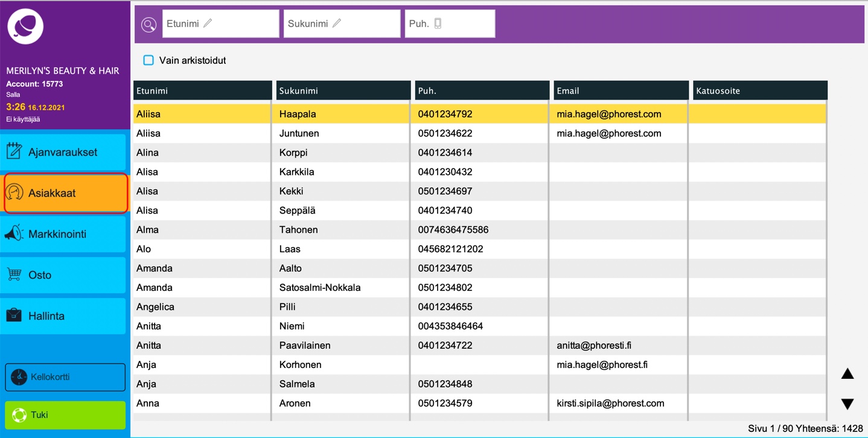Select the client with surname Karkkila

(x=480, y=172)
